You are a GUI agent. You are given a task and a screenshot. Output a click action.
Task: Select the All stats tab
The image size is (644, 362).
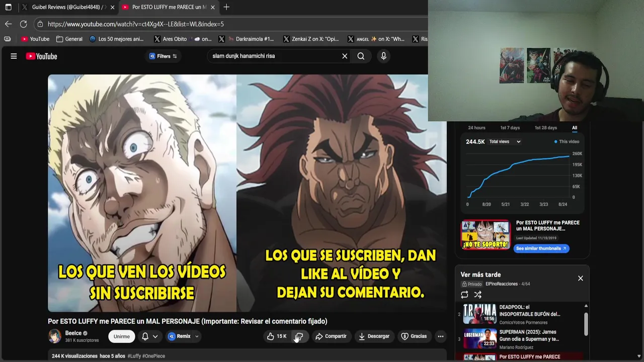(574, 128)
